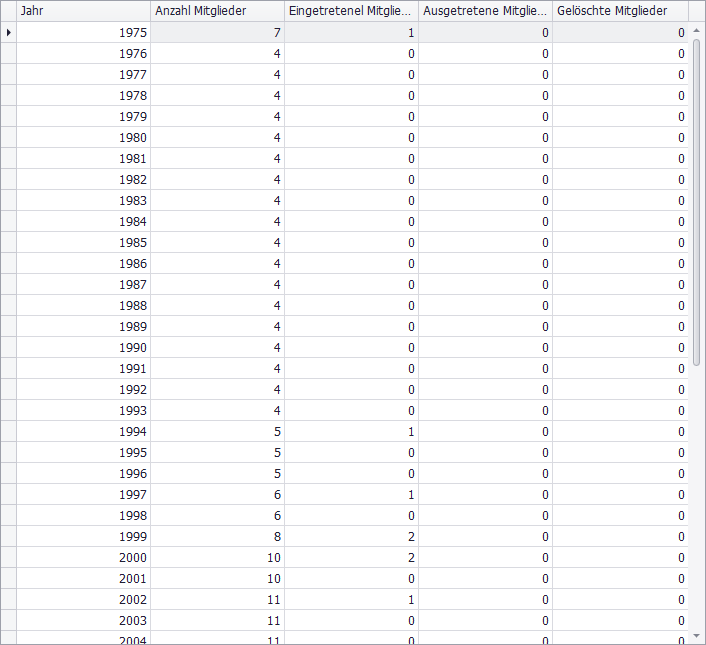Click the vertical scrollbar thumb
This screenshot has width=706, height=645.
coord(696,200)
